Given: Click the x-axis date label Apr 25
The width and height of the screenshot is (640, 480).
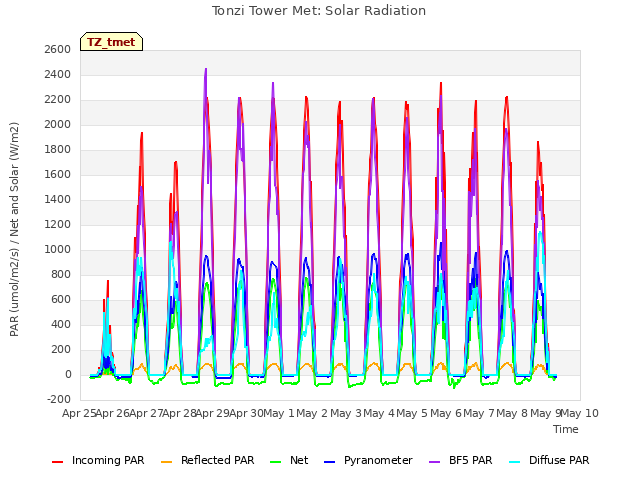Looking at the screenshot, I should [x=79, y=413].
